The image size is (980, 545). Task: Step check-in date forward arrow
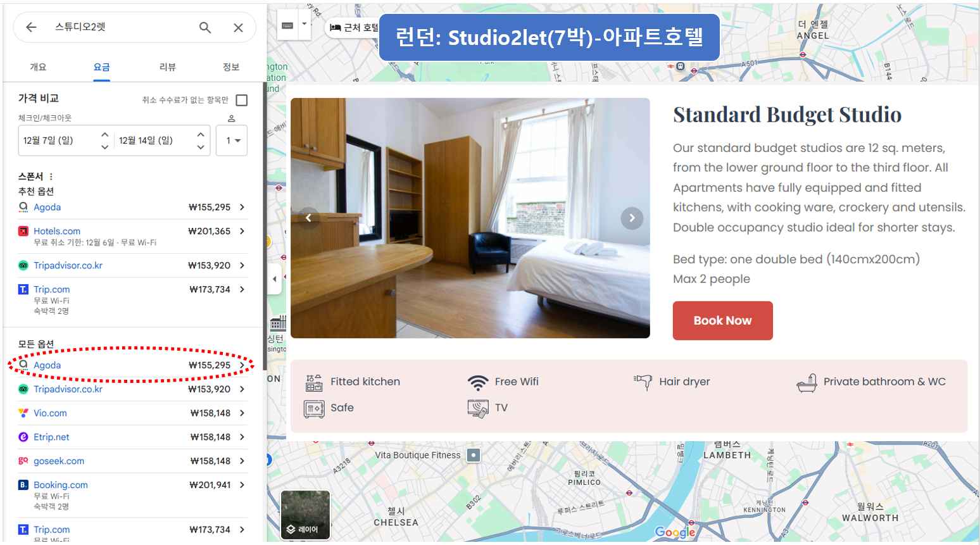click(x=104, y=134)
